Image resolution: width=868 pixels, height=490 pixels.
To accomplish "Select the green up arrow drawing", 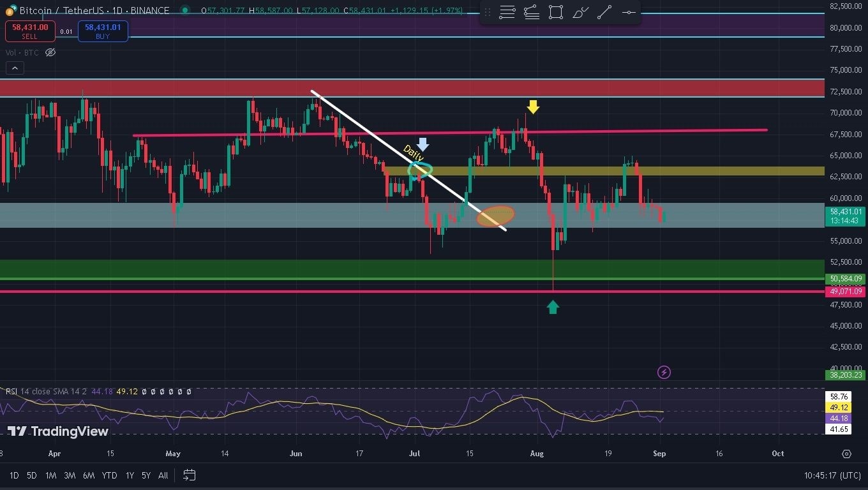I will 553,307.
